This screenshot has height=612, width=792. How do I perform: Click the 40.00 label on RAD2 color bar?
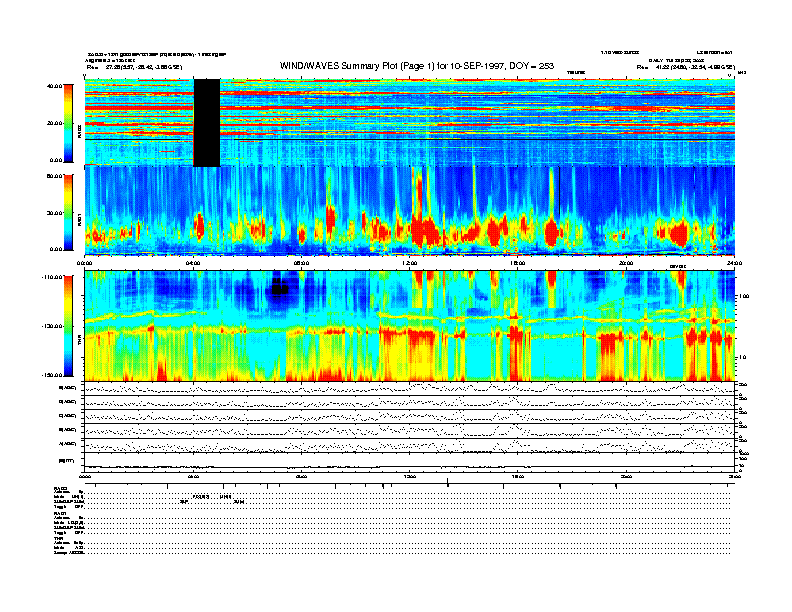point(54,86)
